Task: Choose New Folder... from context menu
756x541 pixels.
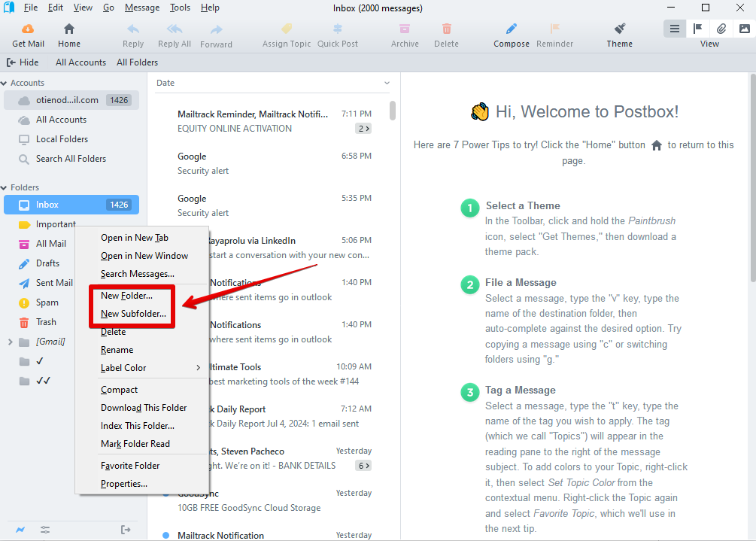Action: click(127, 296)
